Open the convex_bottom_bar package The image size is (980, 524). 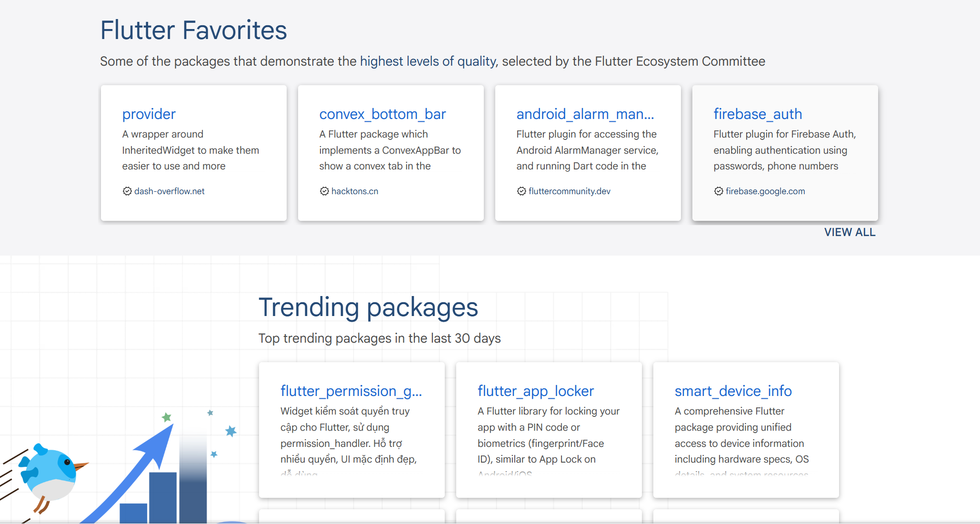coord(382,114)
